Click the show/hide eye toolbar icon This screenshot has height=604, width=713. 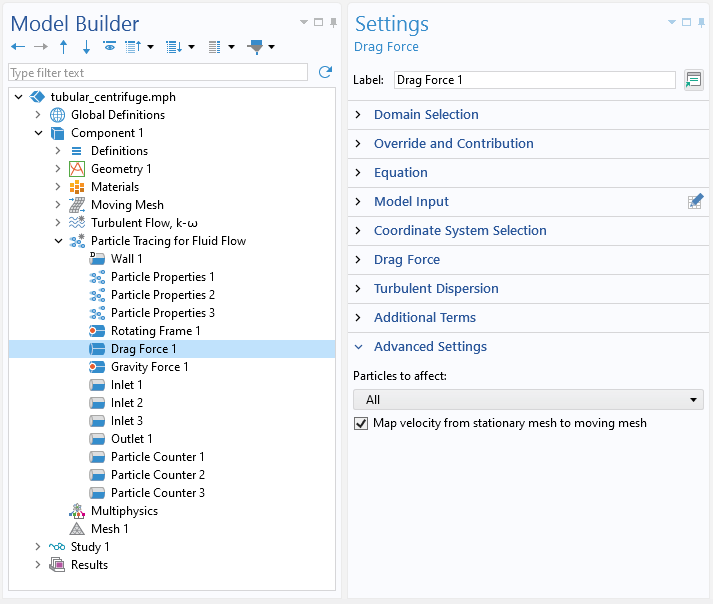(x=110, y=46)
